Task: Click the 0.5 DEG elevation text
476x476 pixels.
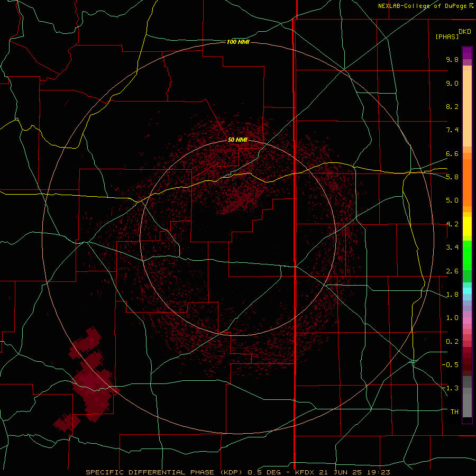Action: pos(264,472)
